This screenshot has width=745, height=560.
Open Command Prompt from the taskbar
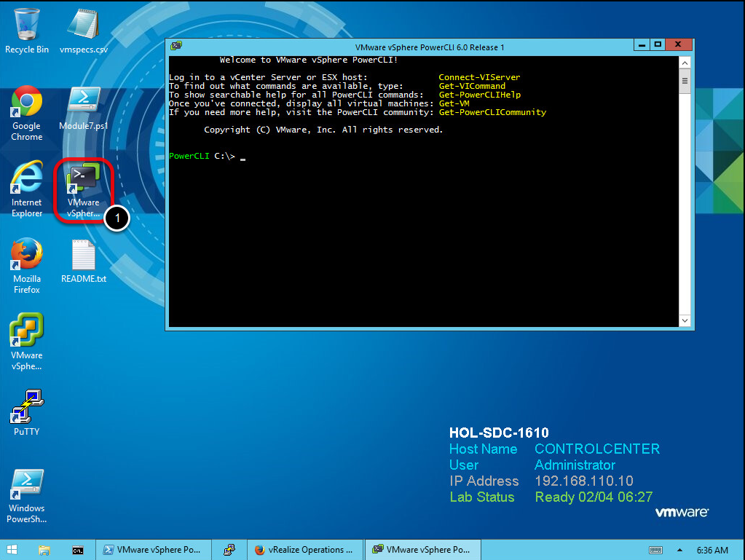click(77, 550)
